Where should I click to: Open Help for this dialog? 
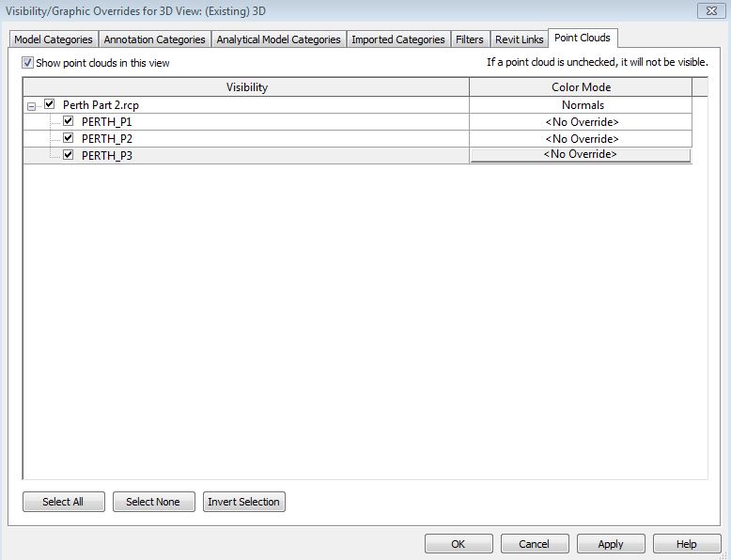(687, 544)
